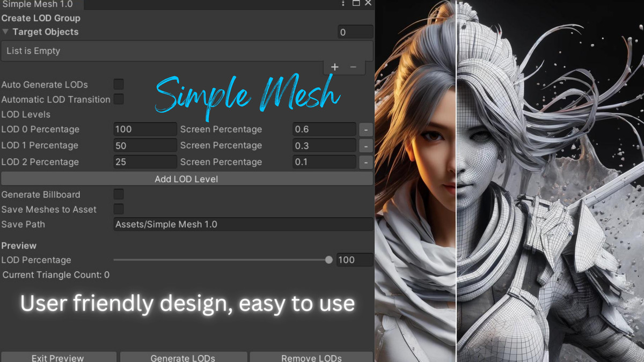
Task: Click the Target Objects size field
Action: click(355, 32)
